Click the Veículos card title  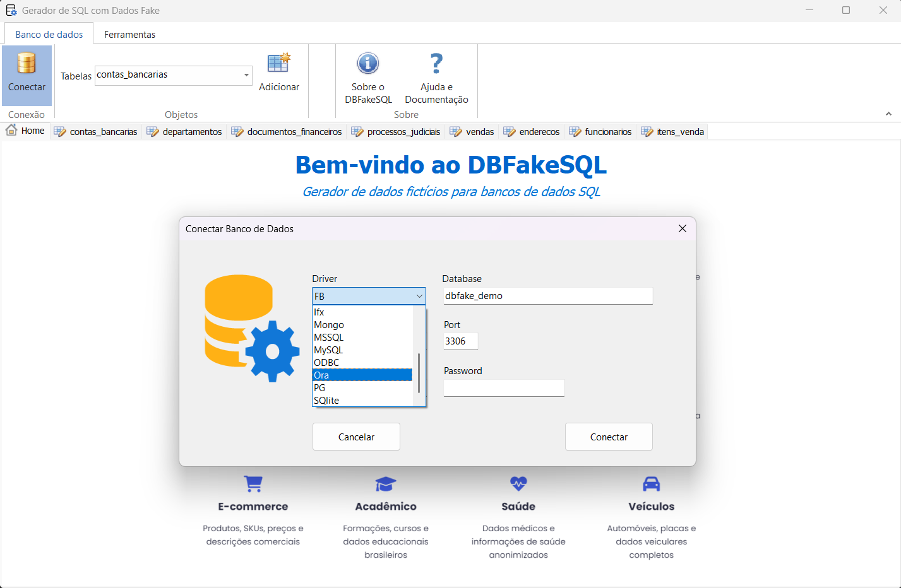click(x=652, y=507)
